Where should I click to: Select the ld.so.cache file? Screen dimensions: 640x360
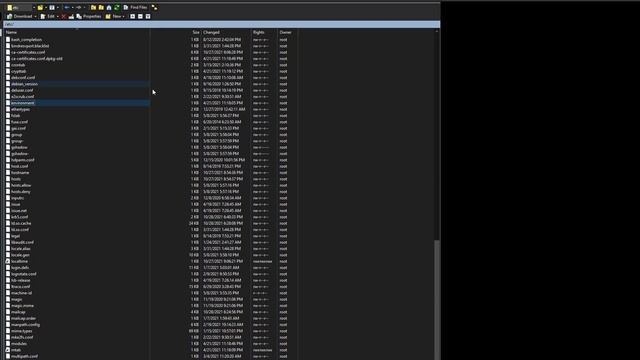(21, 223)
